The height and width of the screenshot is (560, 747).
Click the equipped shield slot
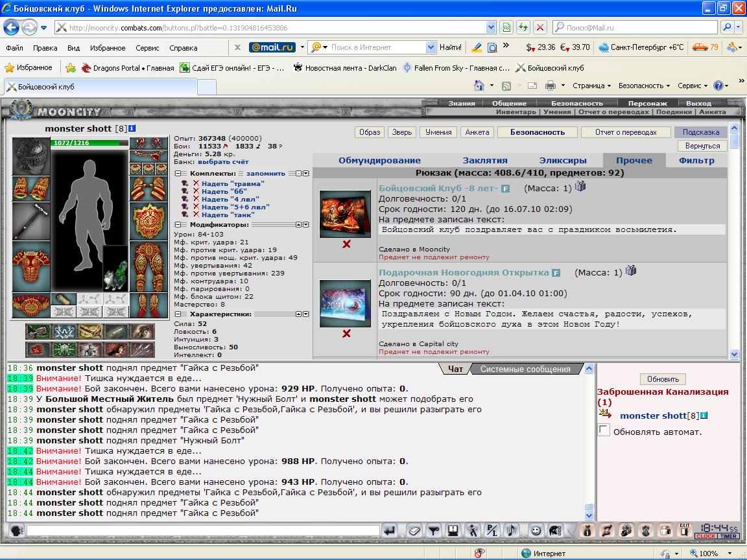click(148, 220)
